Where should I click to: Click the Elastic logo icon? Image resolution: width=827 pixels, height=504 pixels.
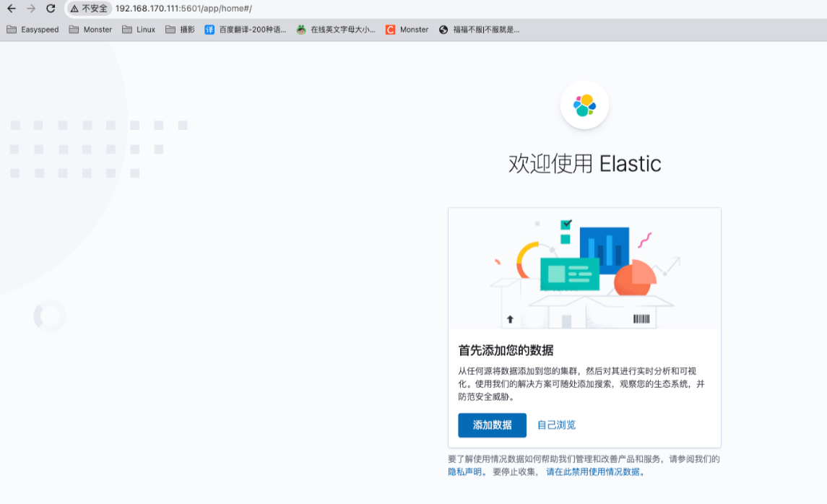[584, 105]
